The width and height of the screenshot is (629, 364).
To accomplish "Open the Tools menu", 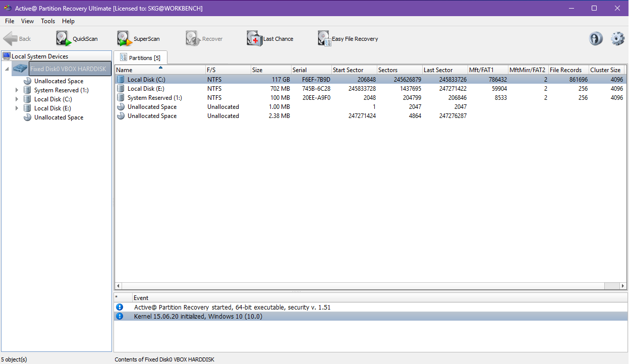I will click(x=48, y=21).
